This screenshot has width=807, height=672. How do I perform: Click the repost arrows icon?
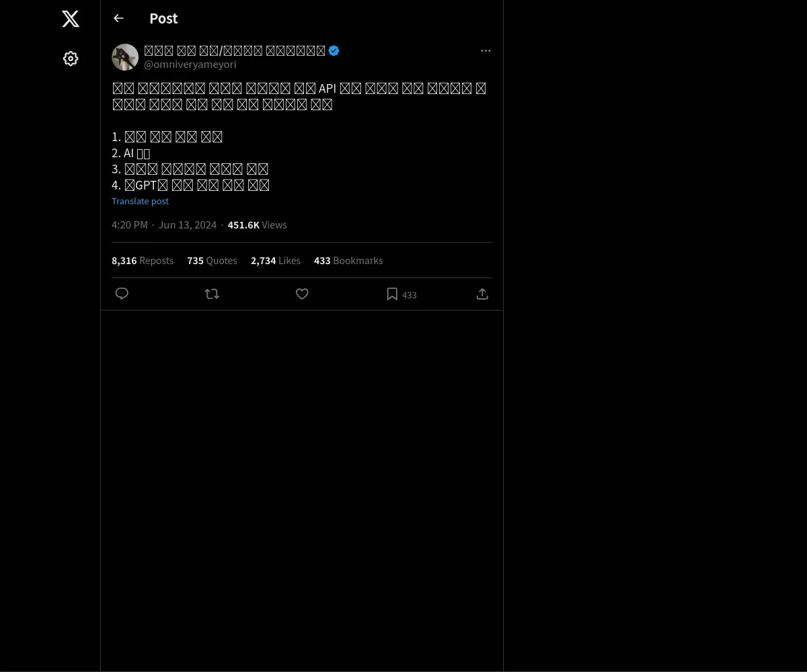(x=212, y=294)
